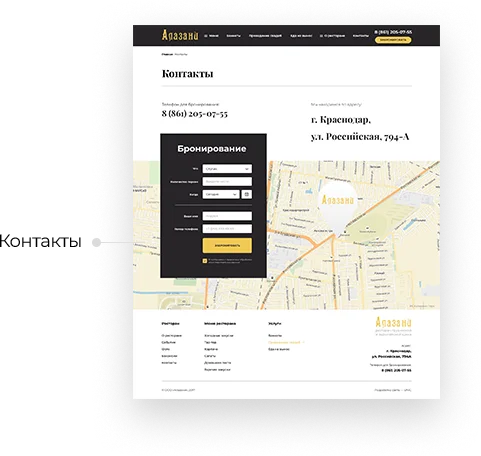Open the calendar icon in the booking form
This screenshot has height=456, width=481.
(246, 194)
